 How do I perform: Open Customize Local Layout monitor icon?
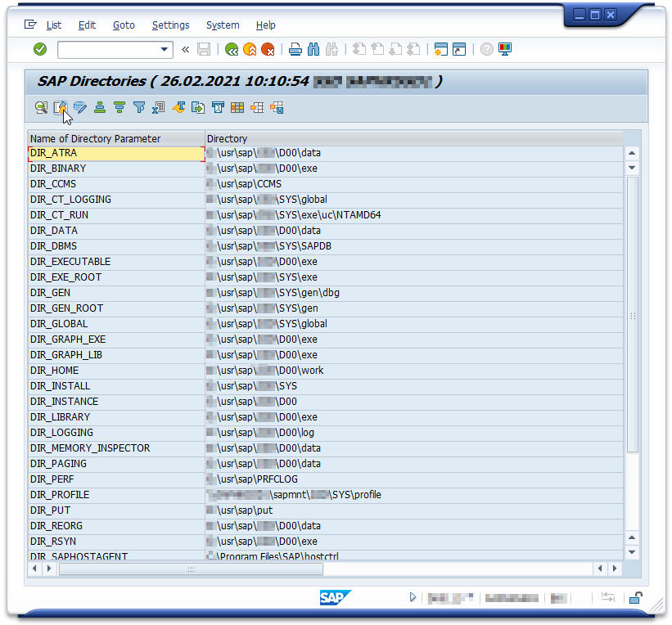point(505,49)
